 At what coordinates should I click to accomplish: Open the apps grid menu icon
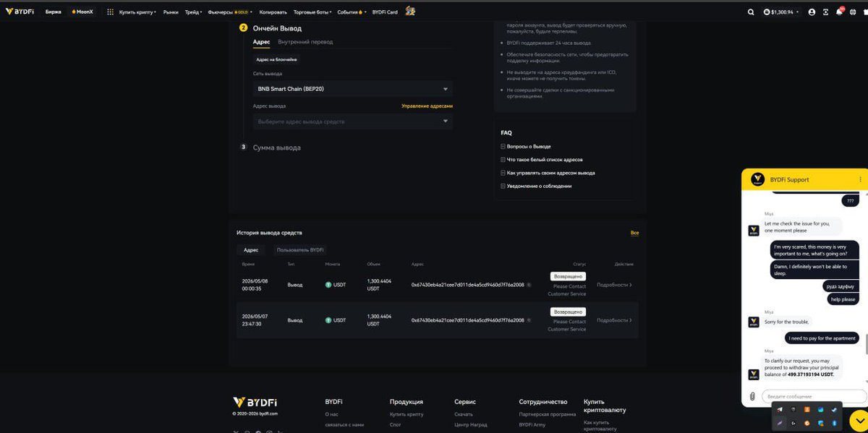coord(110,12)
